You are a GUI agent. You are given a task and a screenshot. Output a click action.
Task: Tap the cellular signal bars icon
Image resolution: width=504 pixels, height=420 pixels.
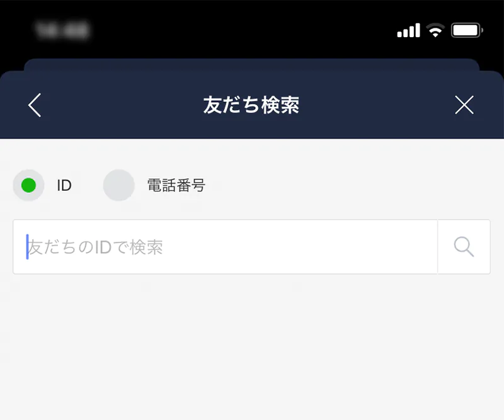click(408, 30)
